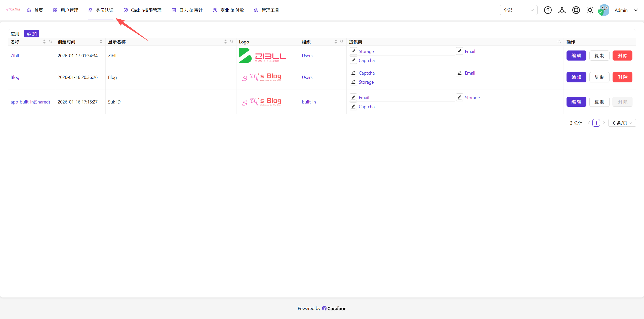Click edit pencil beside Zibll Storage provider
Viewport: 644px width, 319px height.
353,51
